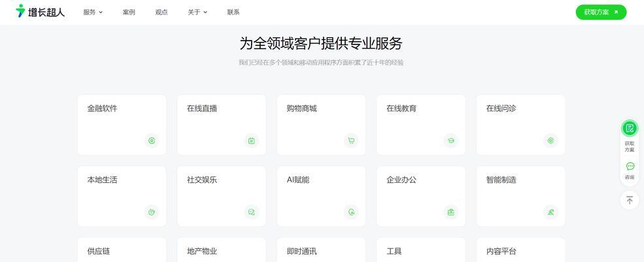This screenshot has height=262, width=644.
Task: Click the 增长超人 logo
Action: tap(41, 12)
